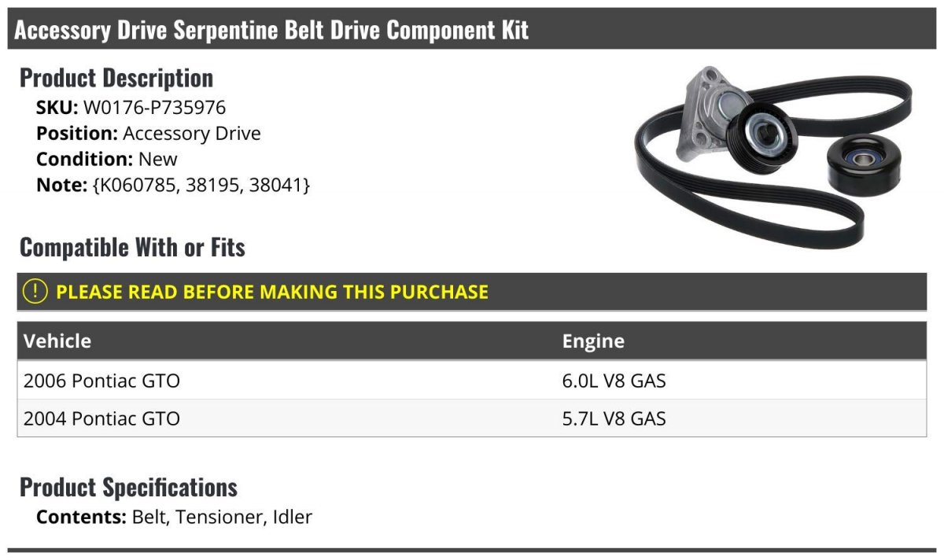The image size is (944, 560).
Task: Click the Vehicle column header
Action: [57, 341]
